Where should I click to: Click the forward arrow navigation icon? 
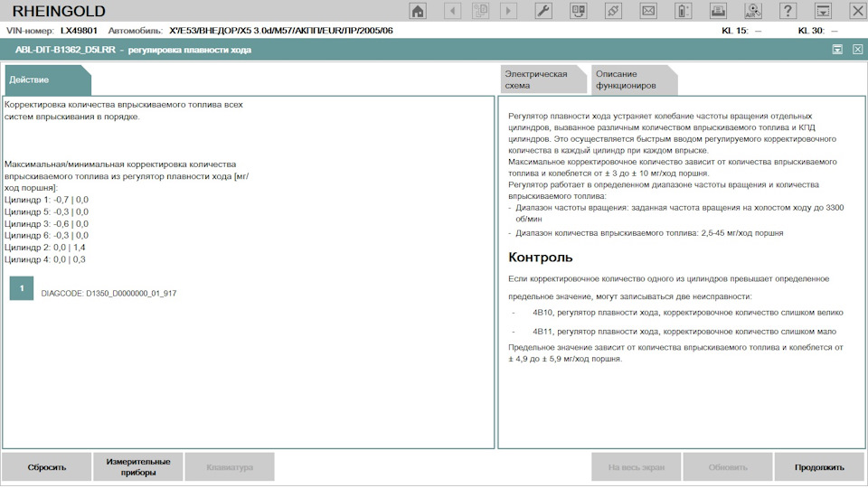[x=508, y=11]
